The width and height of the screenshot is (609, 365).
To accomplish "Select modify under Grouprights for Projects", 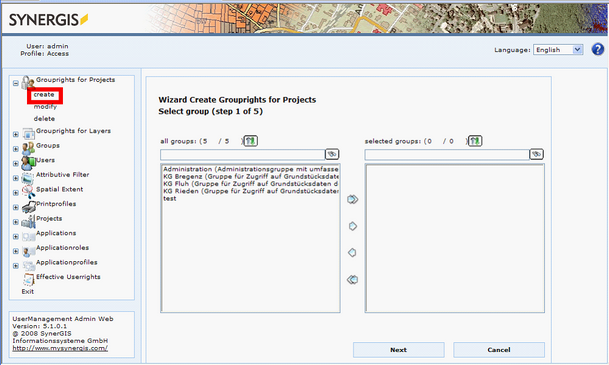I will click(x=45, y=107).
